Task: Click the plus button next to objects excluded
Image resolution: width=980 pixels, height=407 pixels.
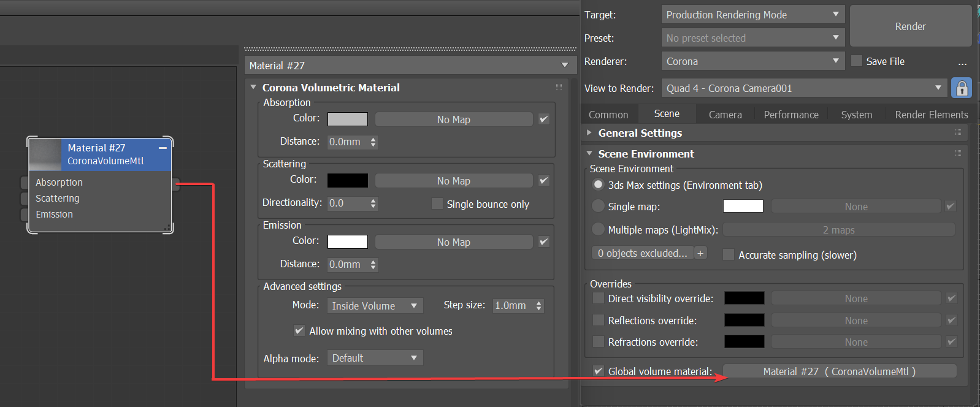Action: (700, 253)
